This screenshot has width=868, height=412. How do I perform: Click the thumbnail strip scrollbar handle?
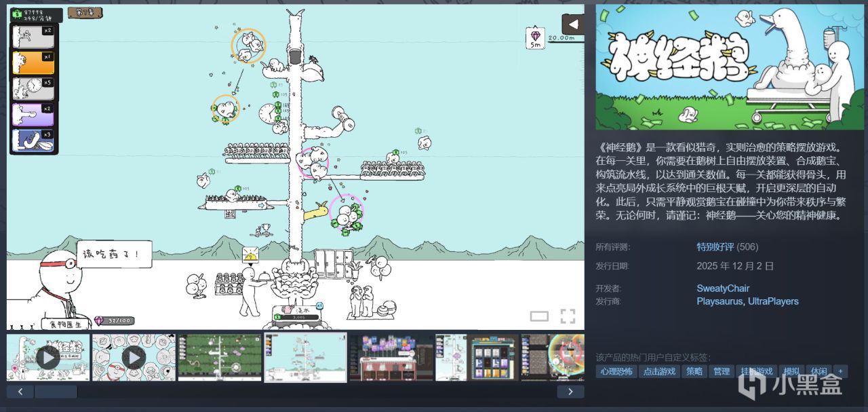click(56, 392)
